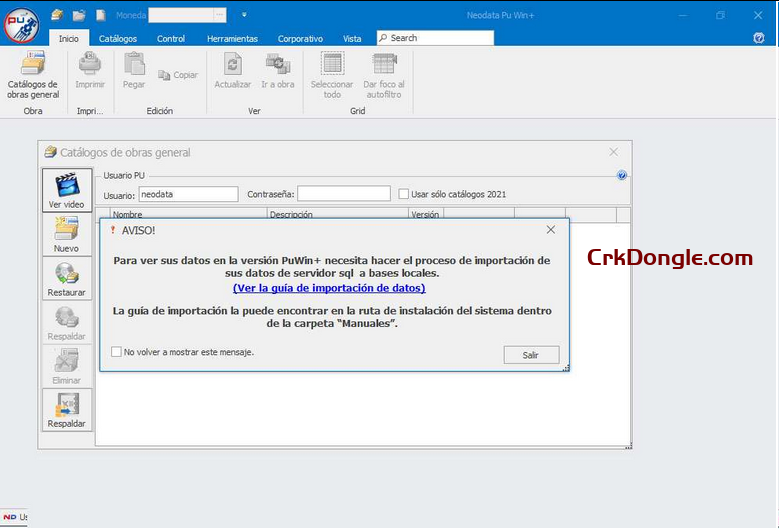Click the Contraseña password field
This screenshot has width=779, height=531.
tap(343, 194)
